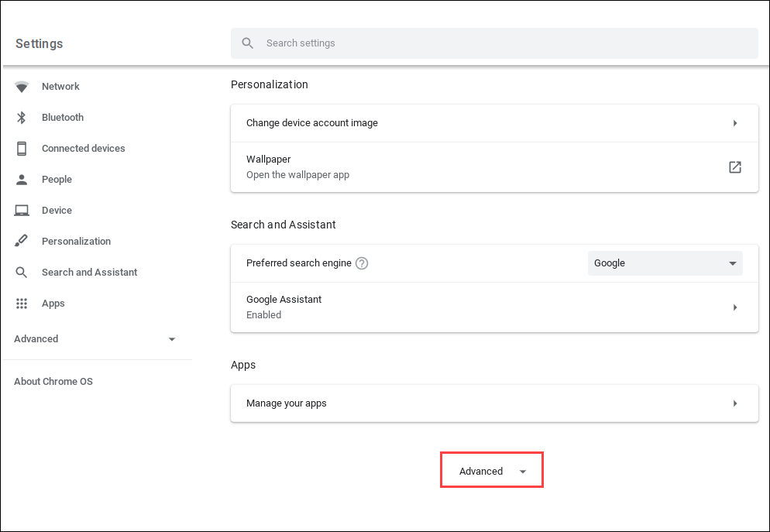Click the help icon beside Preferred search engine
This screenshot has height=532, width=770.
pyautogui.click(x=362, y=263)
